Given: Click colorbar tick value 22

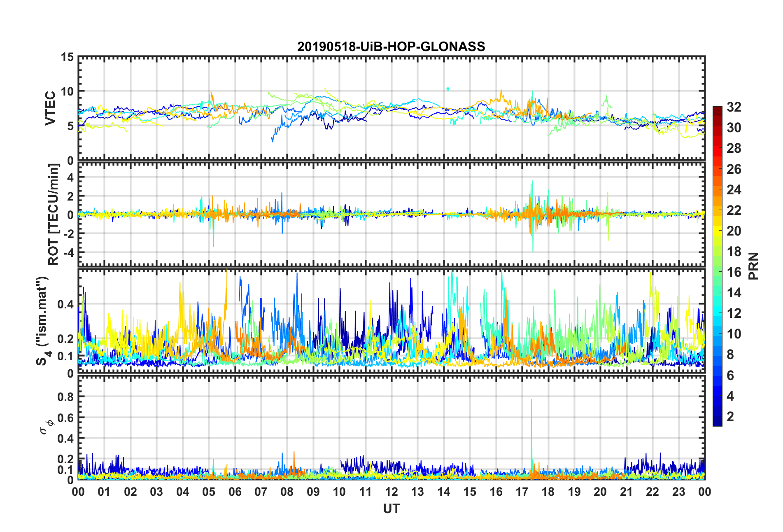Looking at the screenshot, I should tap(734, 210).
